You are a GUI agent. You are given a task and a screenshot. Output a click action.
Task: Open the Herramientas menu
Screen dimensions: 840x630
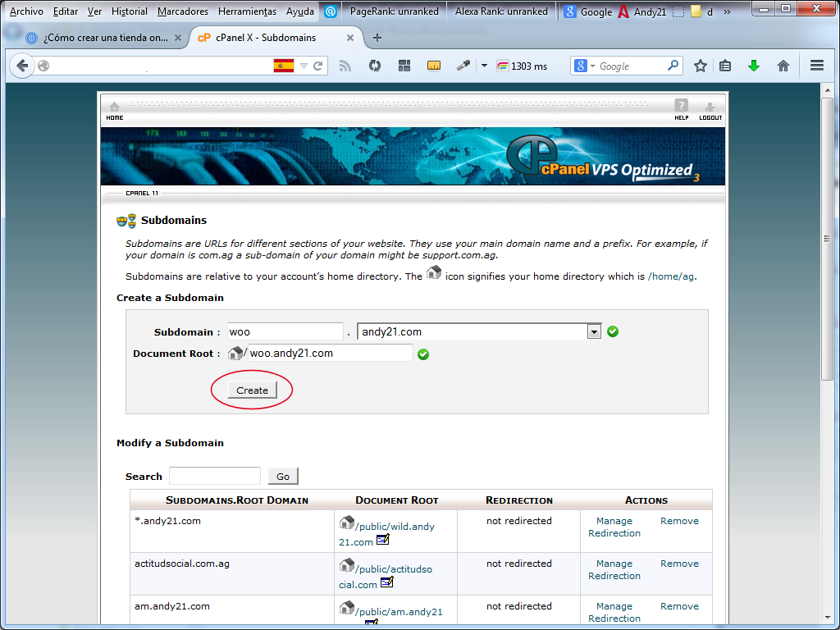(x=247, y=11)
